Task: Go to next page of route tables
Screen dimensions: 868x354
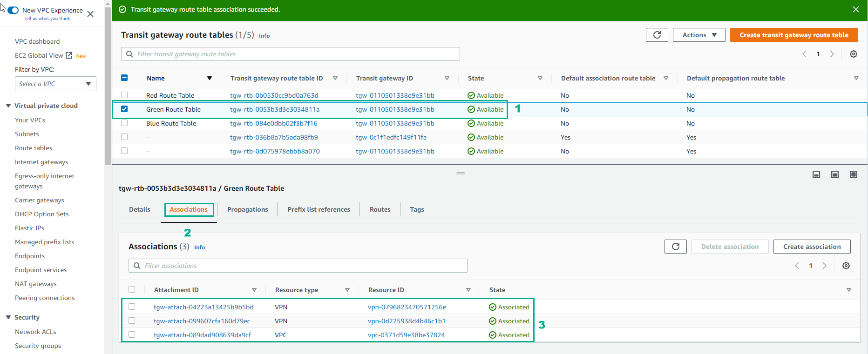Action: coord(832,54)
